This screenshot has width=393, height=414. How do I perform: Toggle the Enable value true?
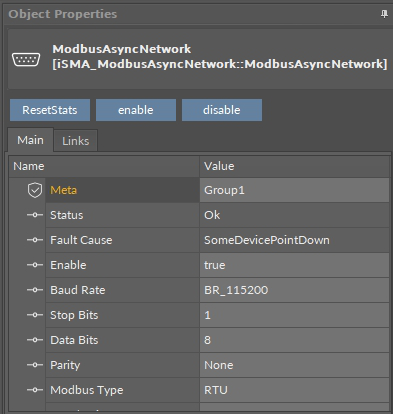coord(294,265)
